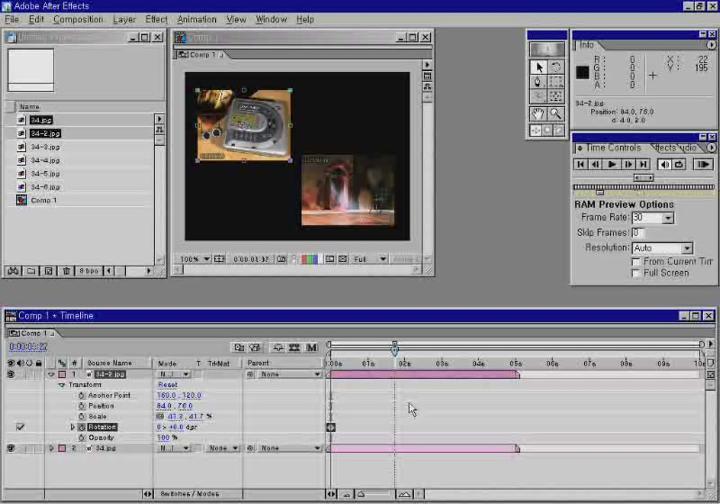Hide layer 2 34.jpg video eye
This screenshot has height=504, width=720.
11,448
